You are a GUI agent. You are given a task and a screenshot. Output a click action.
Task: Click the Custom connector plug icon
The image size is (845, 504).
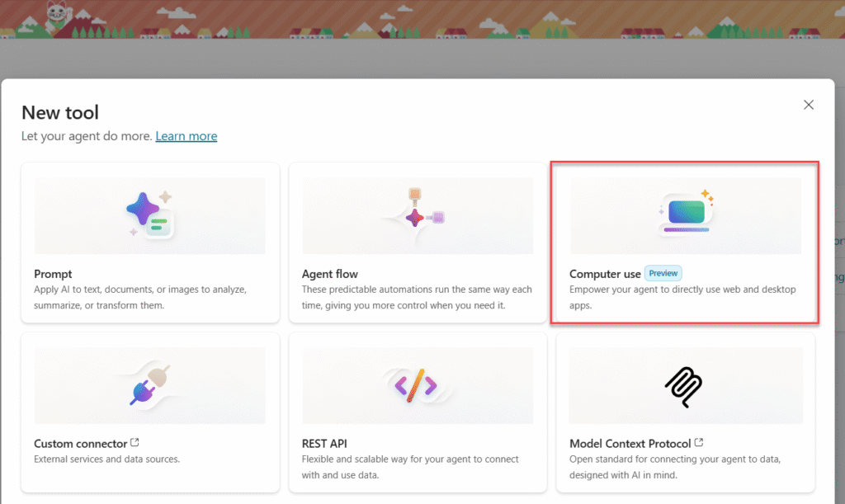tap(149, 385)
